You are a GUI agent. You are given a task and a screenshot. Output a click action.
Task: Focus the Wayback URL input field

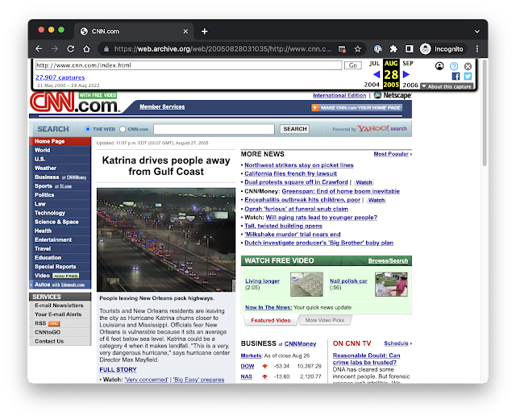pyautogui.click(x=189, y=65)
